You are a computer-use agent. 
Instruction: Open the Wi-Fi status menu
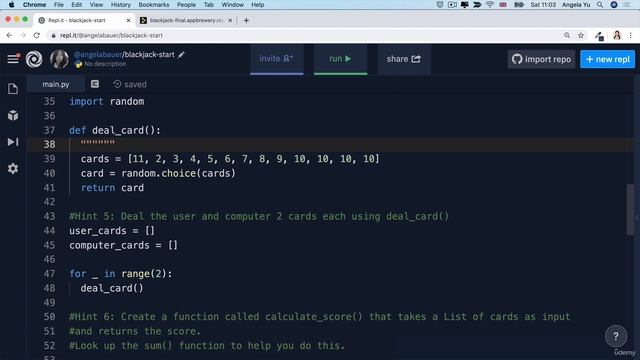click(x=490, y=4)
